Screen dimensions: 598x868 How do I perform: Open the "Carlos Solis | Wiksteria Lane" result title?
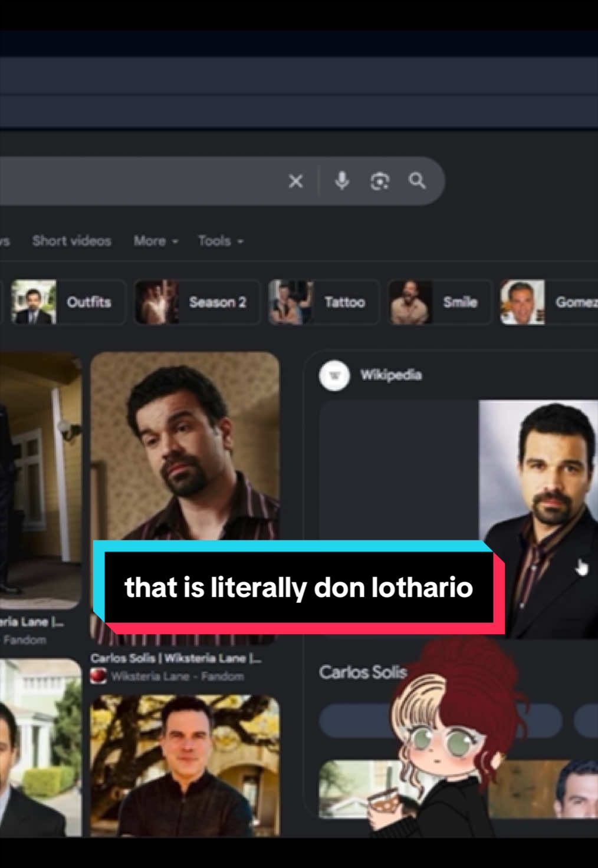tap(176, 658)
